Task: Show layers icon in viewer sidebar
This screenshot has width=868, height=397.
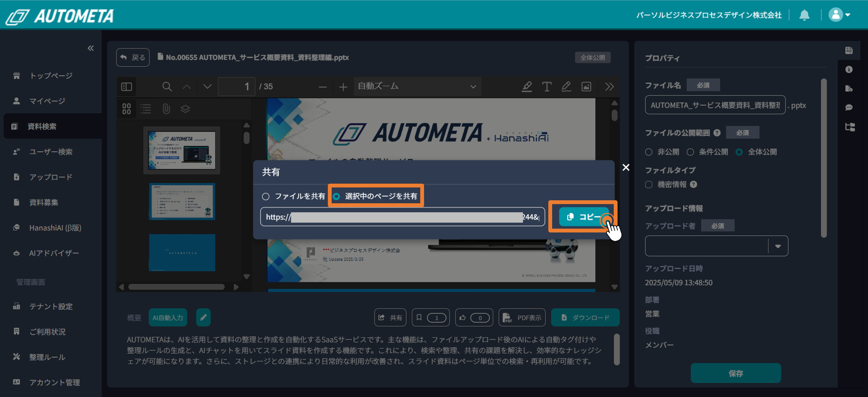Action: point(185,109)
